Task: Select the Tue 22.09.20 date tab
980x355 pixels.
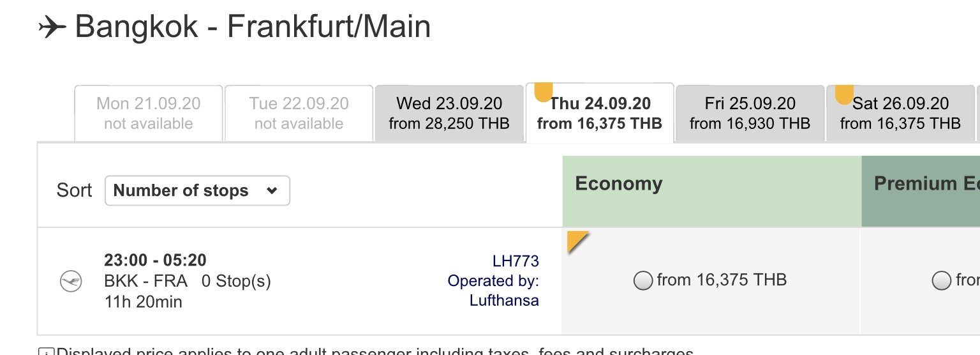Action: pos(299,113)
